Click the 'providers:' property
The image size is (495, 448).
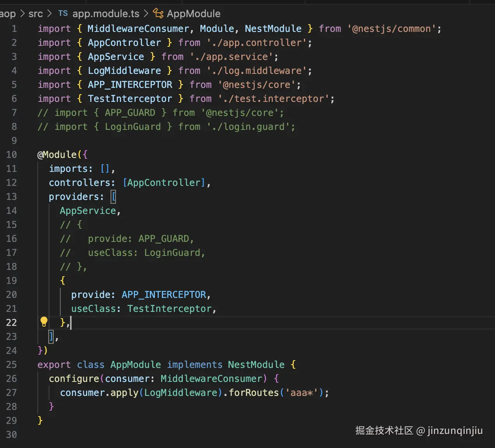click(76, 196)
